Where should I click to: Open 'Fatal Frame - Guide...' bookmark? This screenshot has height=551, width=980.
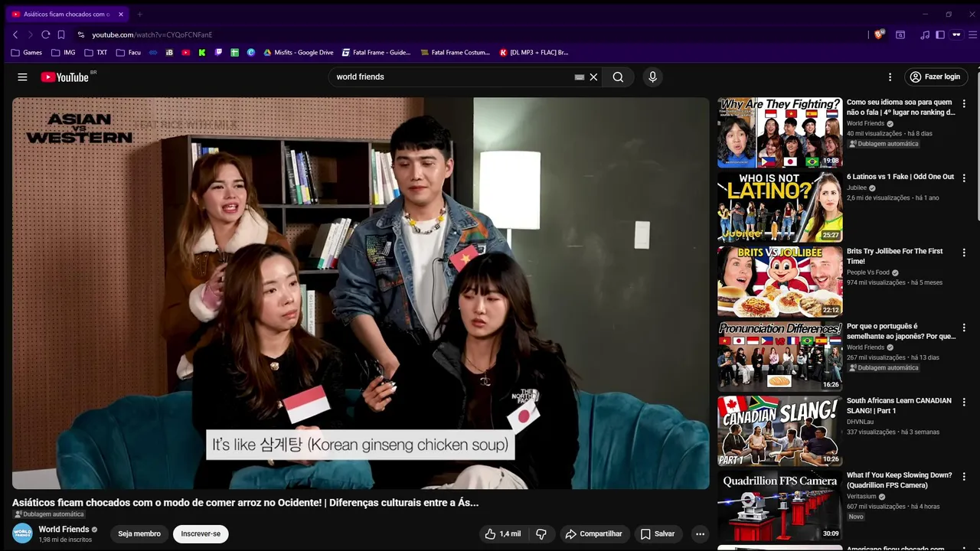click(376, 53)
